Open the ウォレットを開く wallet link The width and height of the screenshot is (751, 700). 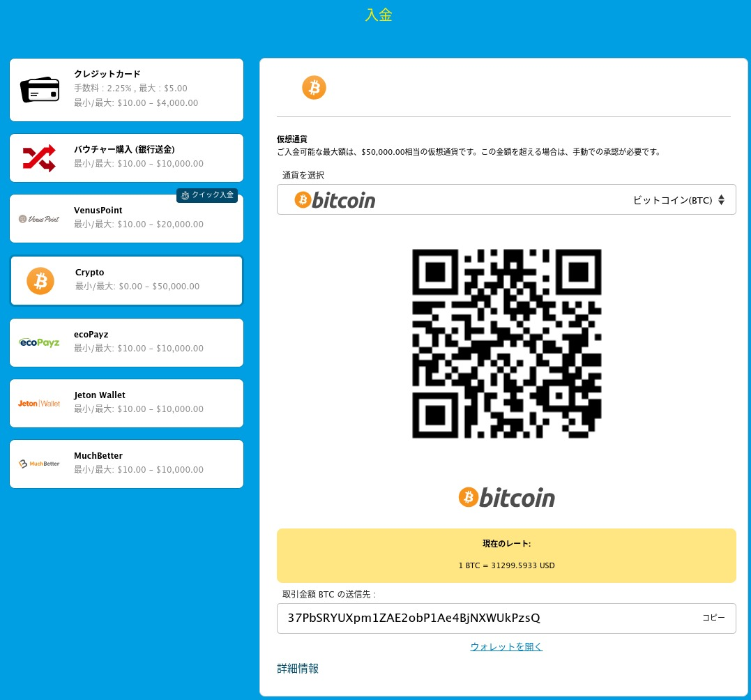(506, 647)
